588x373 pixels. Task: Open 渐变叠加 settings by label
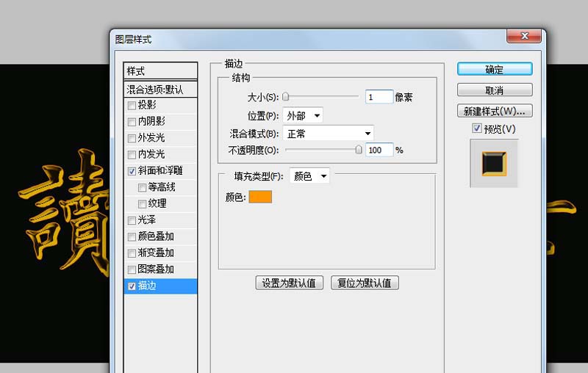156,253
